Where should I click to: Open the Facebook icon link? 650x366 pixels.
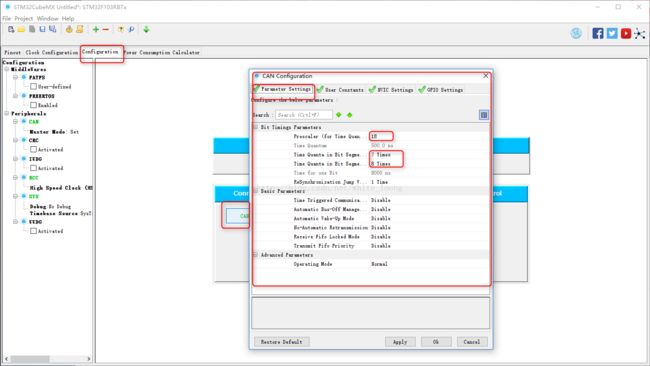point(598,33)
